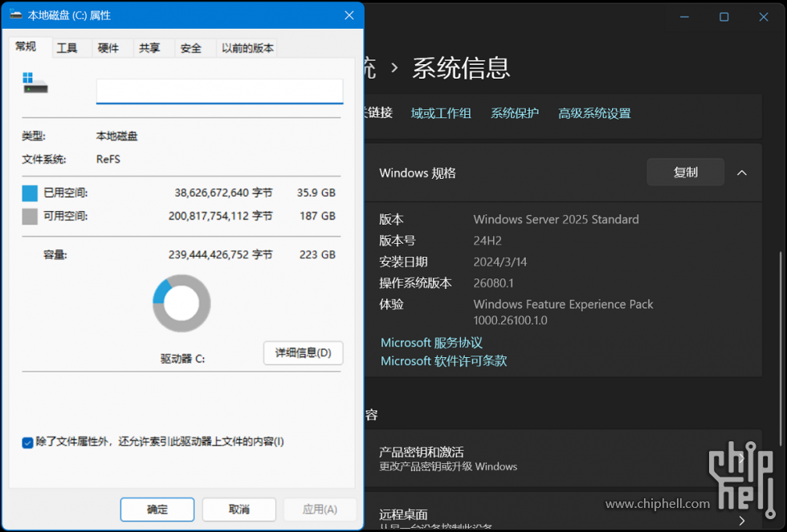Open the 高级系统设置 link
Screen dimensions: 787x532
(x=594, y=113)
